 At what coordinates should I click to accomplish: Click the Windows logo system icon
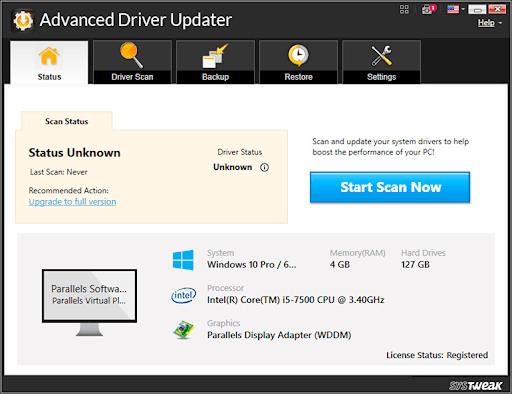(x=183, y=260)
